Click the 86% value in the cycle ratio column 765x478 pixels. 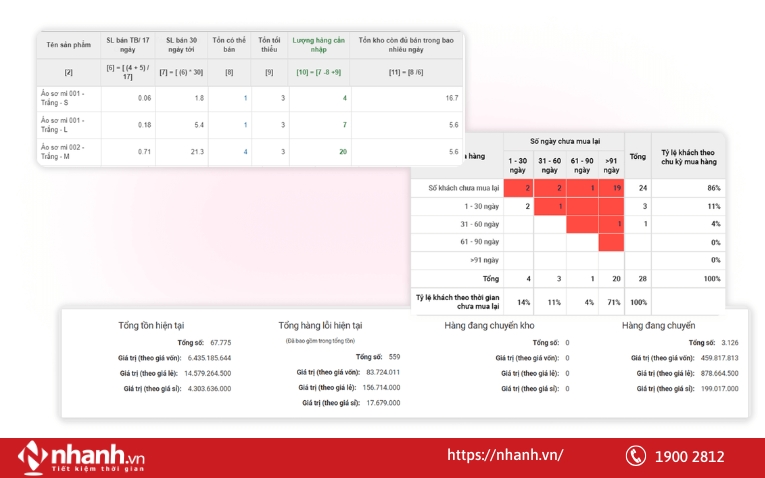point(714,188)
